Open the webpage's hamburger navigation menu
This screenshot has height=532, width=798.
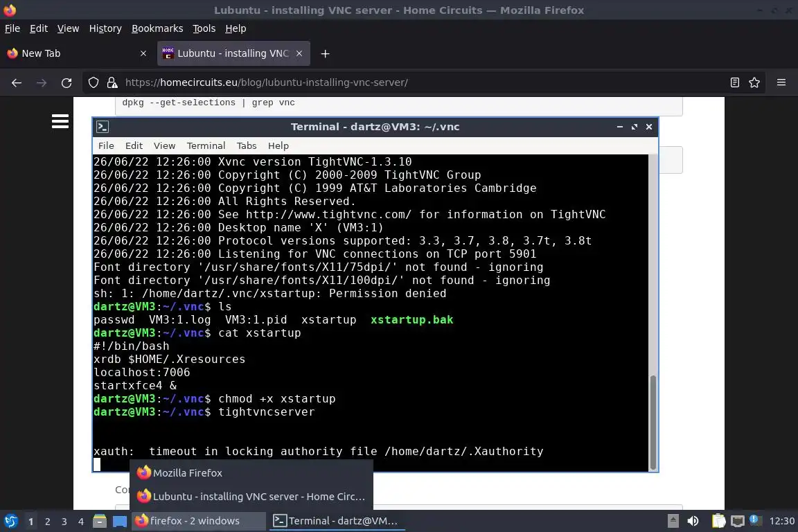click(x=60, y=121)
